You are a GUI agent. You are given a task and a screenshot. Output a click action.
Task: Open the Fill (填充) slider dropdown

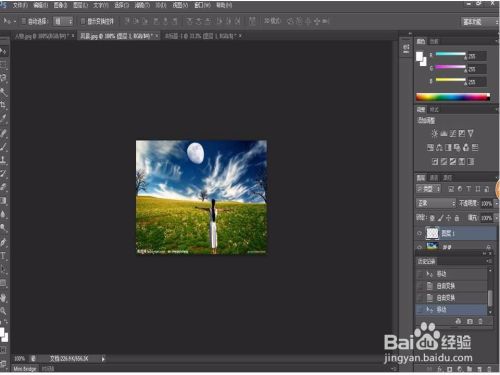[496, 218]
